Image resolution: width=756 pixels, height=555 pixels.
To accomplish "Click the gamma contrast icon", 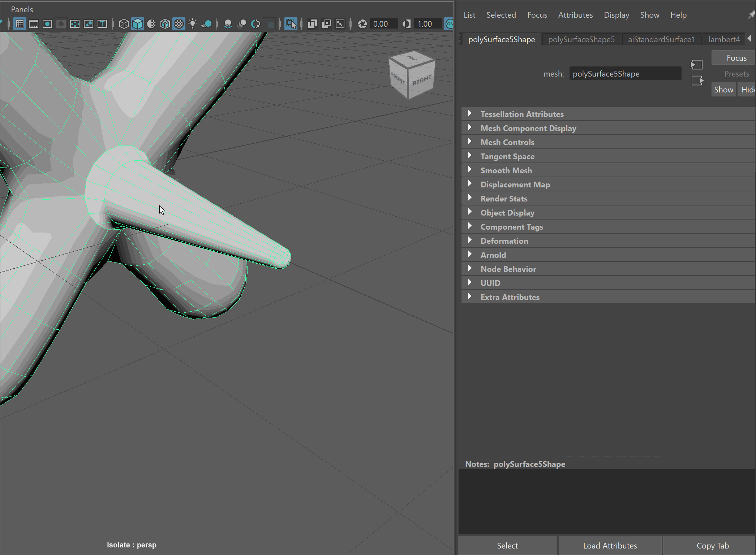I will 406,24.
